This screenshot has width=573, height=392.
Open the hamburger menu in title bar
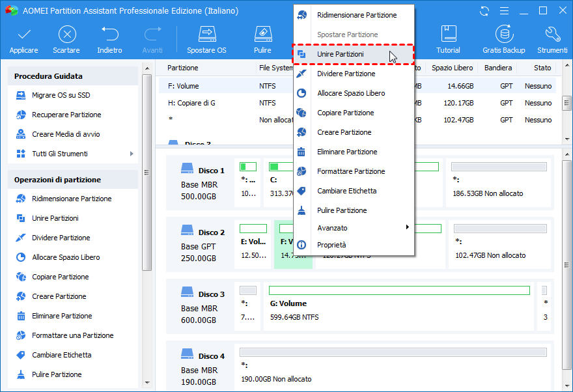pyautogui.click(x=504, y=11)
